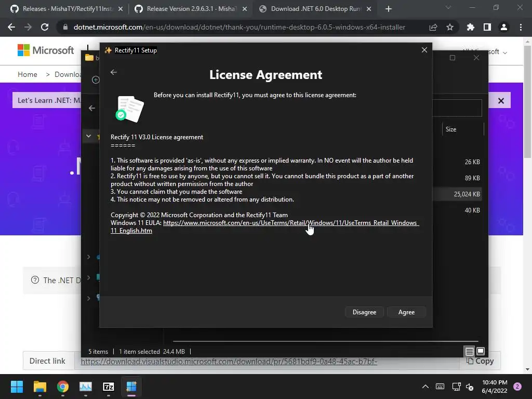The width and height of the screenshot is (532, 399).
Task: Agree to the Rectify11 license
Action: tap(406, 312)
